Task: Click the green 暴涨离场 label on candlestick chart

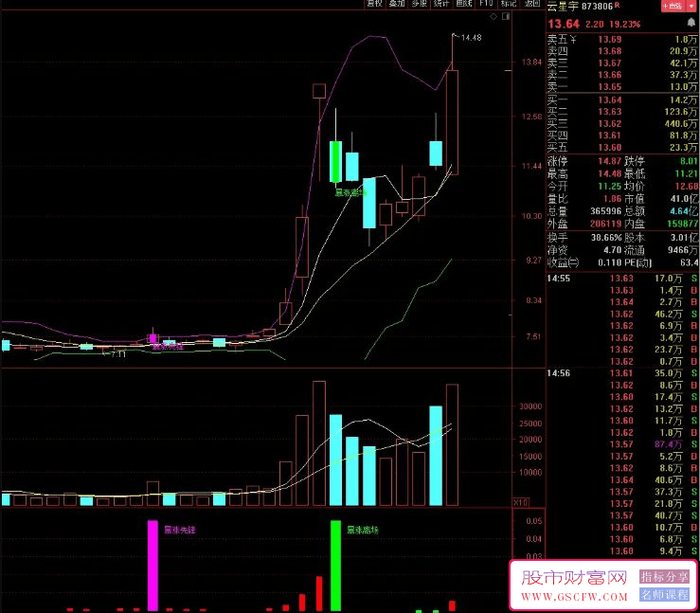Action: click(x=350, y=193)
